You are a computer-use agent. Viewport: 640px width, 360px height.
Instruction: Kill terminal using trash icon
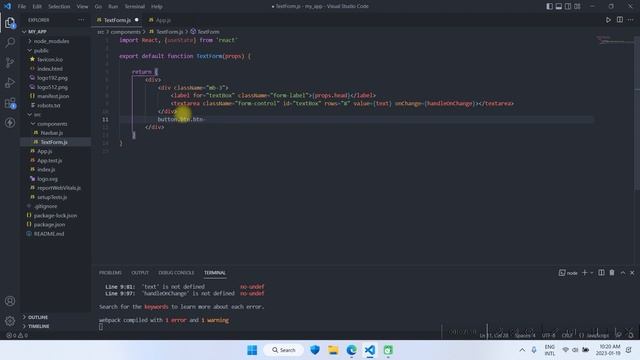pos(612,272)
